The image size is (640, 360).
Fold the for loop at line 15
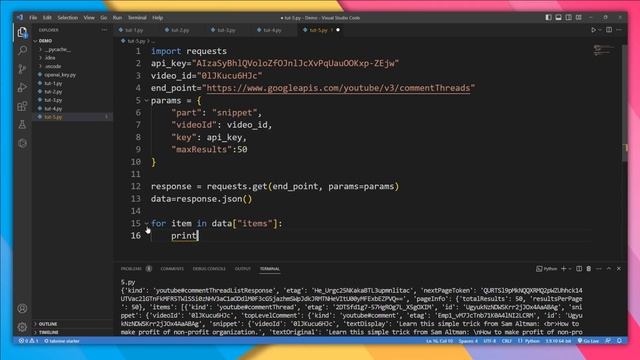pyautogui.click(x=146, y=223)
